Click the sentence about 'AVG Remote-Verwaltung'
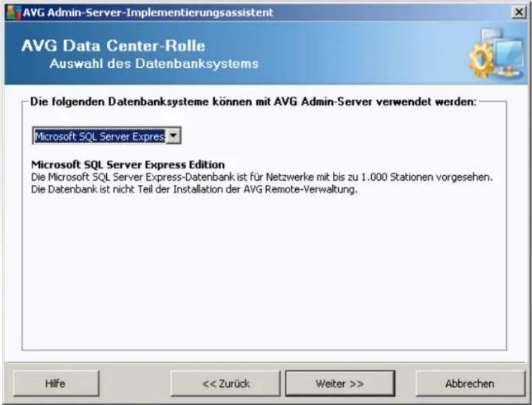 click(x=194, y=189)
